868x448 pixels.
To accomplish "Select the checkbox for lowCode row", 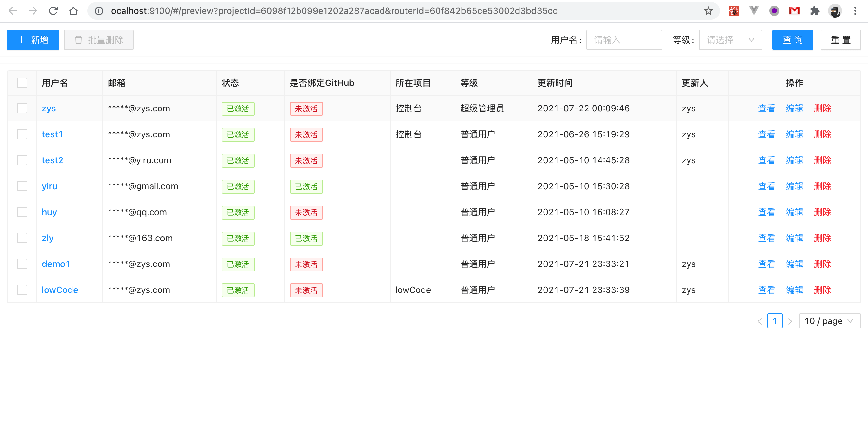I will (x=22, y=290).
